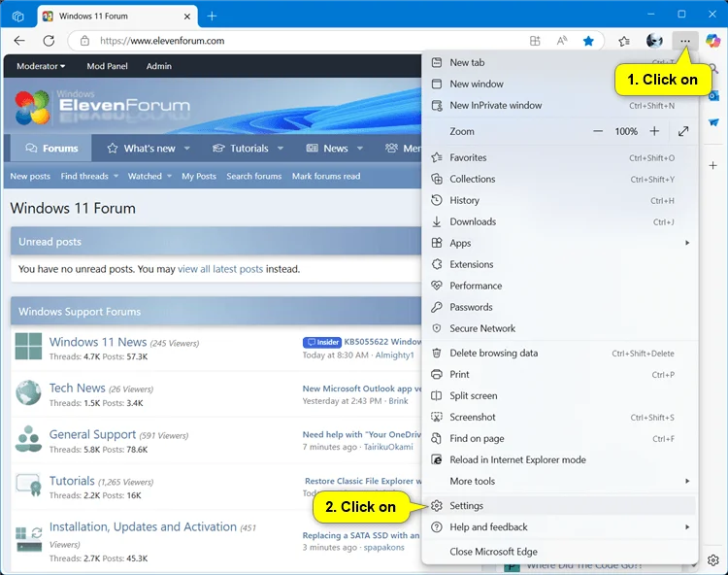Viewport: 728px width, 575px height.
Task: Select New window menu item
Action: 560,85
